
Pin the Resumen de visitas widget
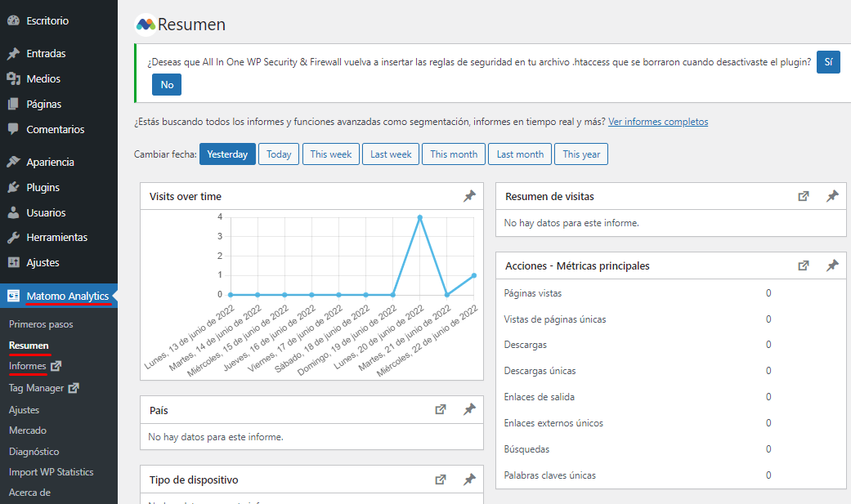tap(832, 196)
